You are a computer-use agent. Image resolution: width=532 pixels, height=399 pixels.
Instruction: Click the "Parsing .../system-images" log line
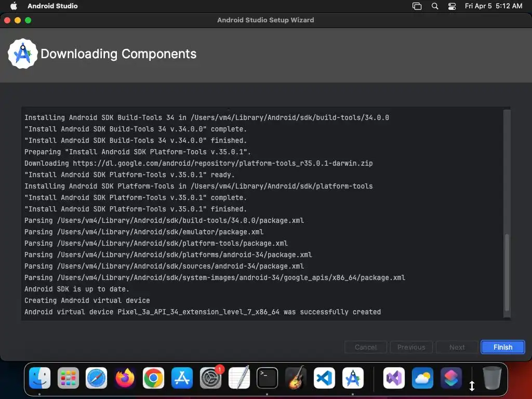click(x=215, y=277)
